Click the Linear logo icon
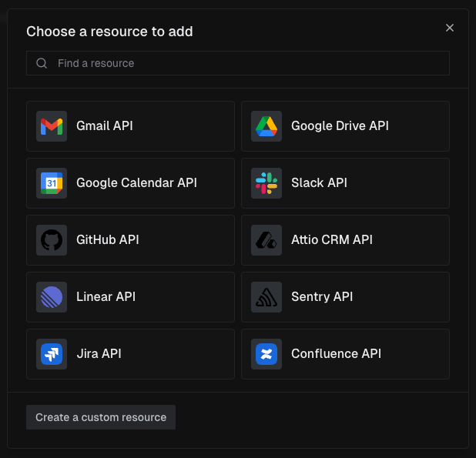This screenshot has width=476, height=458. (x=52, y=297)
